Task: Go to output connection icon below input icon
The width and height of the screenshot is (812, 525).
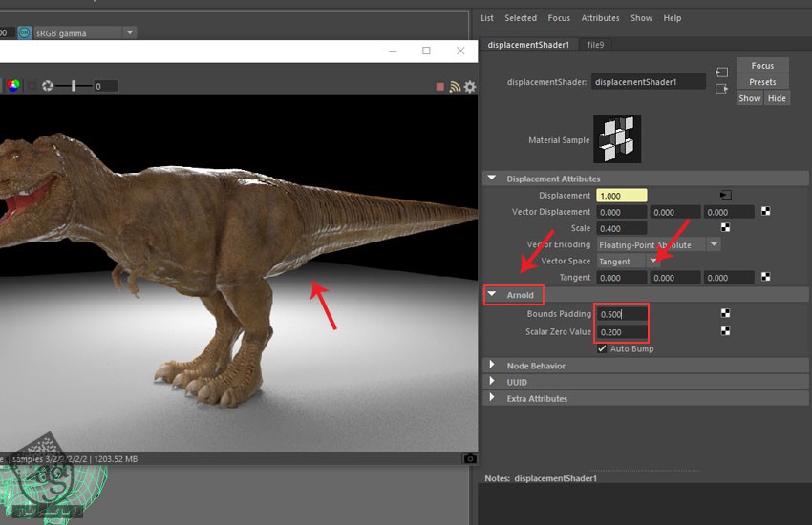Action: click(x=721, y=89)
